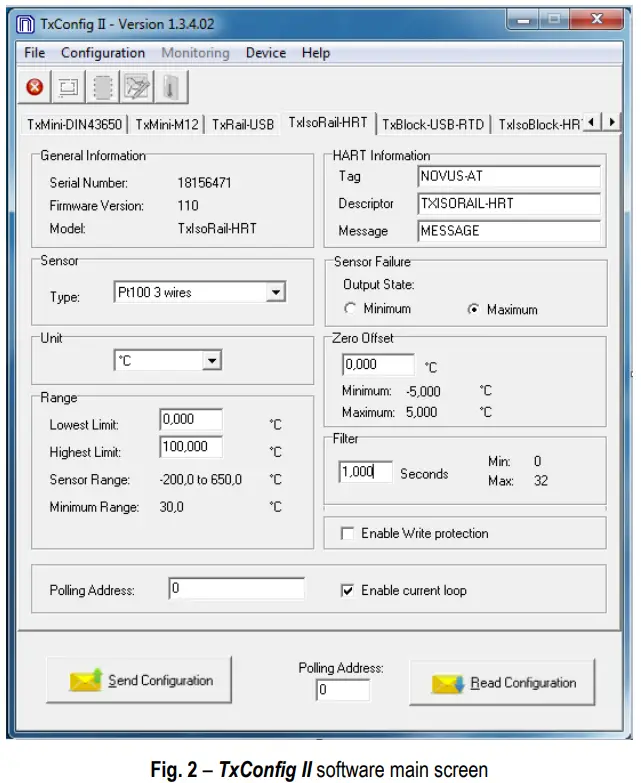641x783 pixels.
Task: Click the Highest Limit input field
Action: coord(191,446)
